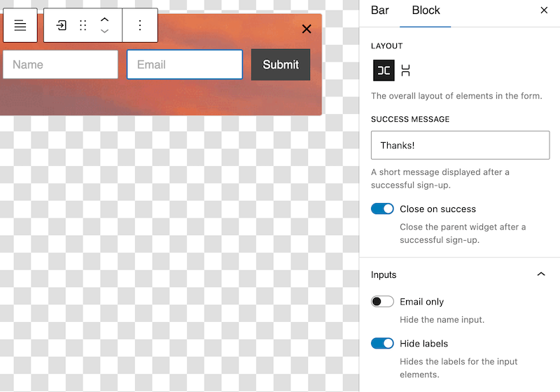
Task: Click the Email input field in form
Action: point(185,64)
